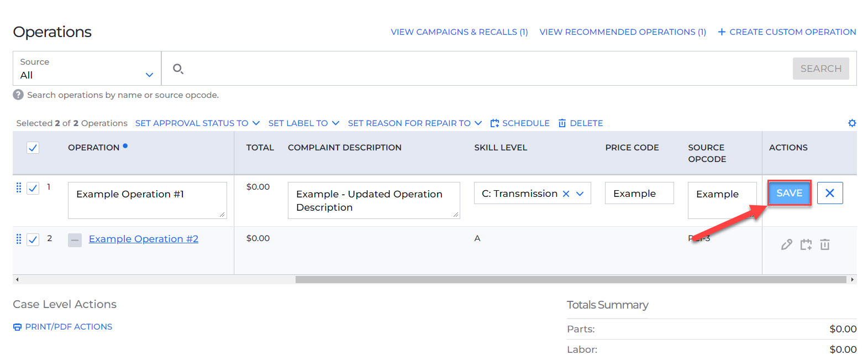Toggle the select-all operations checkbox
Viewport: 868px width, 360px height.
[33, 148]
